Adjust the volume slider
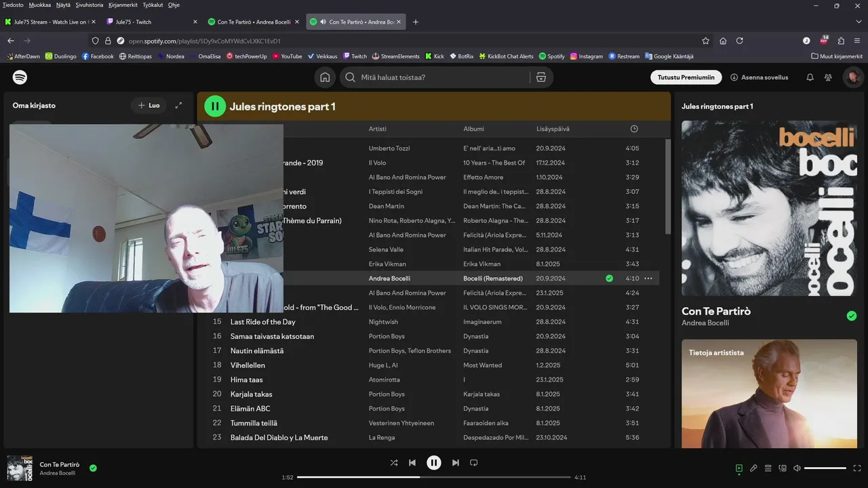Screen dimensions: 868x488 coord(825,468)
